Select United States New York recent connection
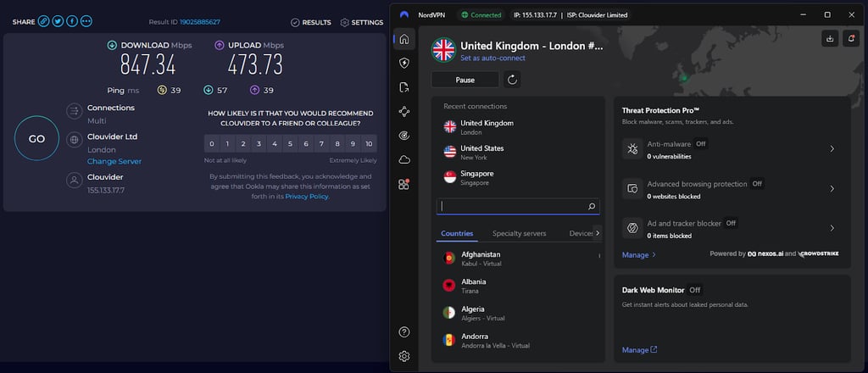 click(518, 153)
